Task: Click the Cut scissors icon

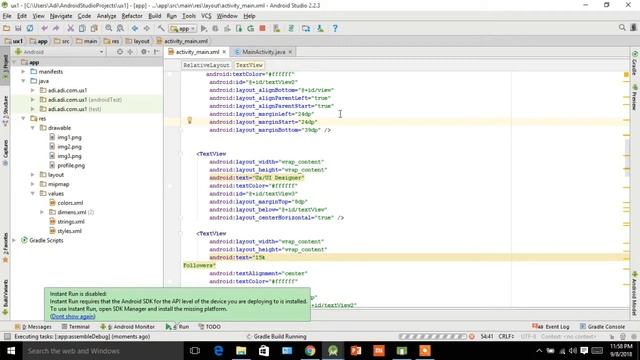Action: click(70, 28)
